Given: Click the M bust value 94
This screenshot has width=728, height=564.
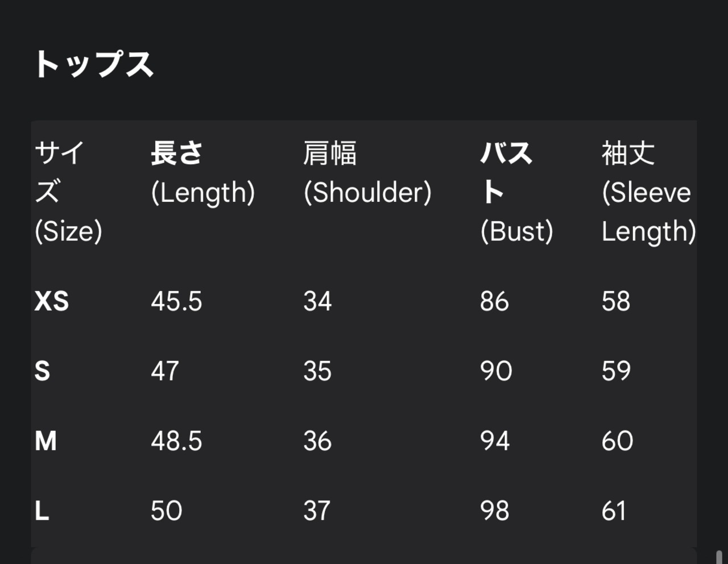Looking at the screenshot, I should pyautogui.click(x=495, y=441).
